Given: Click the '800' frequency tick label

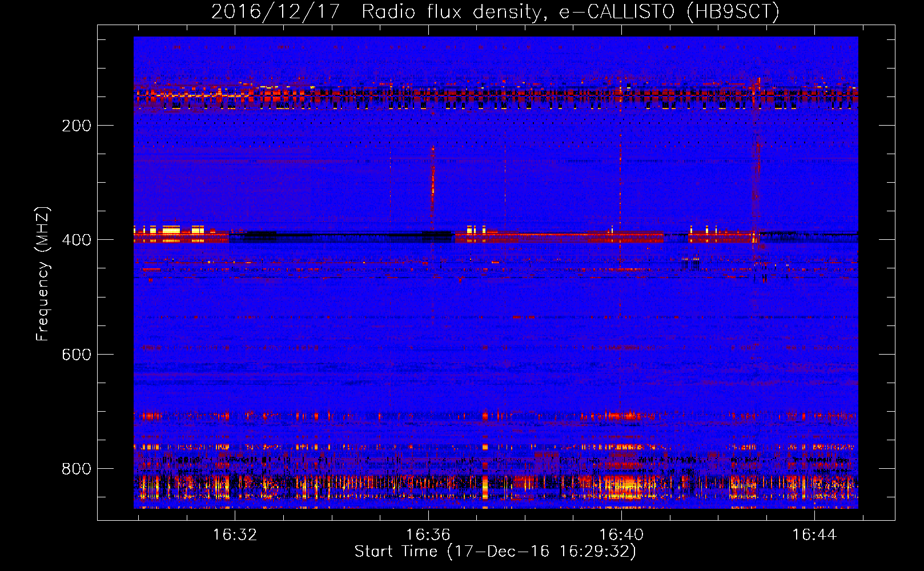Looking at the screenshot, I should tap(77, 469).
